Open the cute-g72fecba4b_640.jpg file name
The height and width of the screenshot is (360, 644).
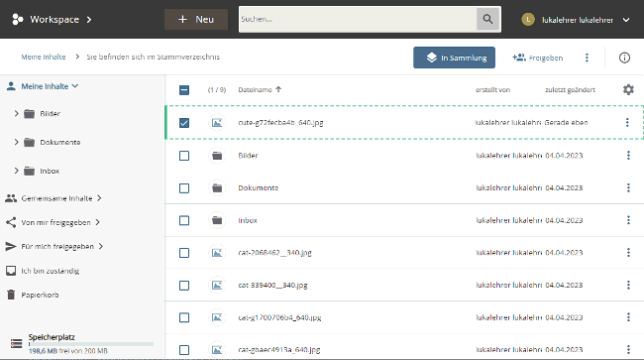click(281, 122)
